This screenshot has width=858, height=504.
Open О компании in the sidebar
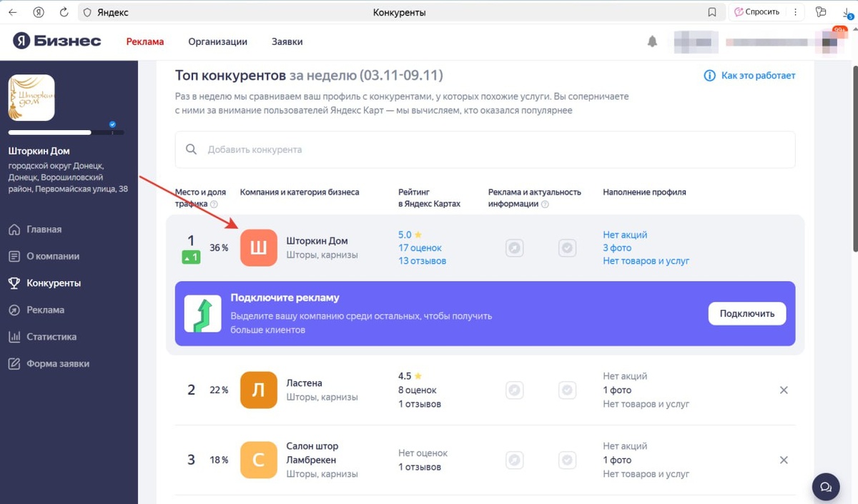53,256
